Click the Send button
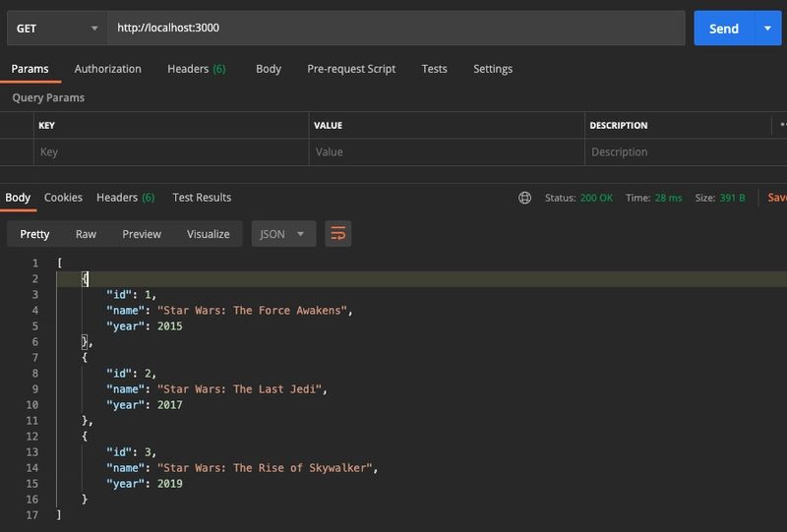 pos(724,29)
